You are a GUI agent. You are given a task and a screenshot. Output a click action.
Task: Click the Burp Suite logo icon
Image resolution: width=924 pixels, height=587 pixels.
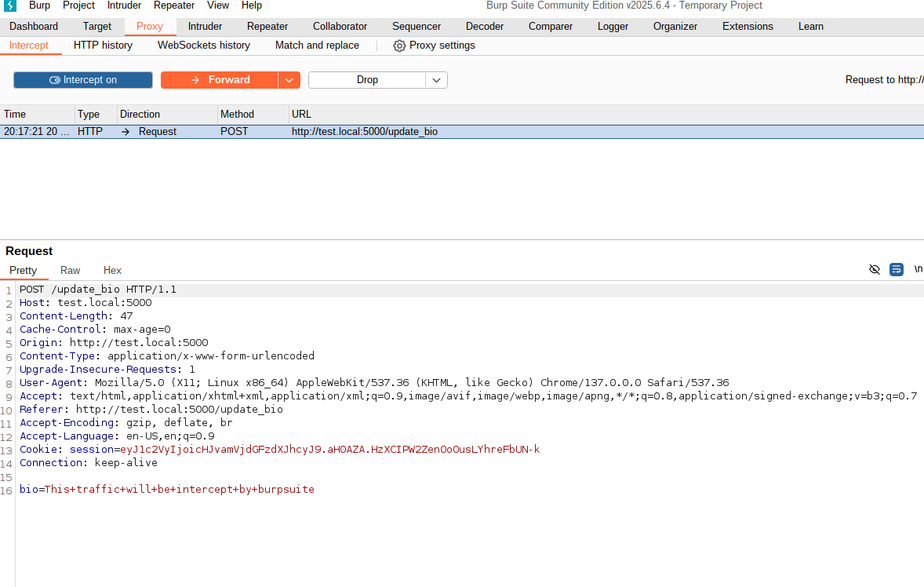pyautogui.click(x=10, y=5)
